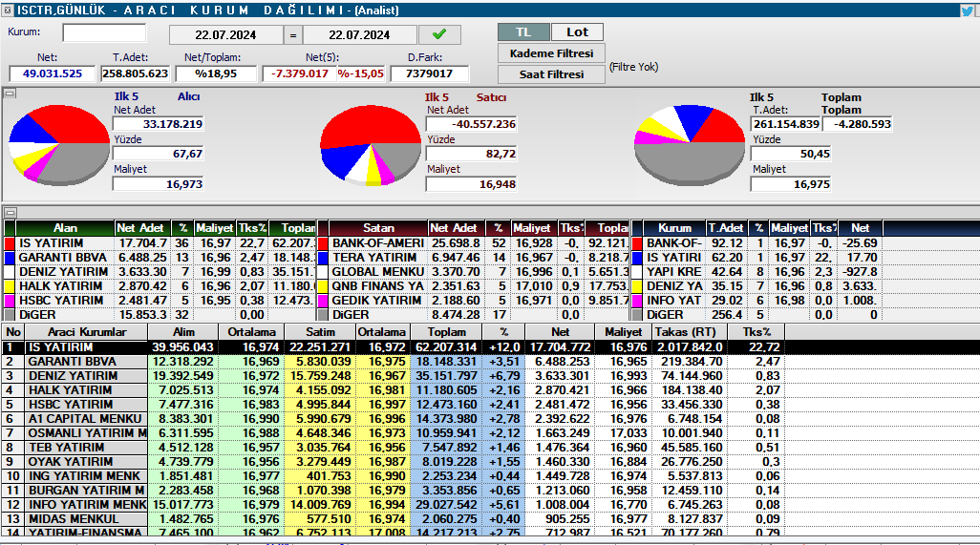Click INFO YAT in Kurum list
The image size is (980, 545).
click(x=673, y=301)
